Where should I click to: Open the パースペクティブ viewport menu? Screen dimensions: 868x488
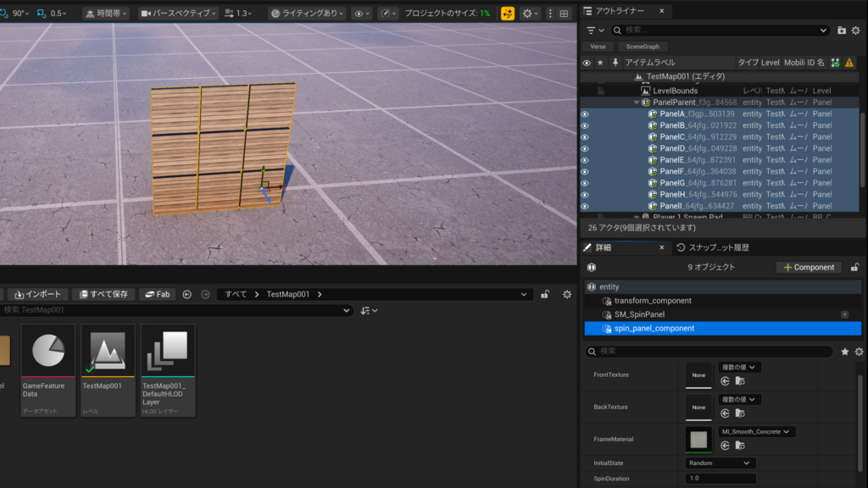click(178, 14)
